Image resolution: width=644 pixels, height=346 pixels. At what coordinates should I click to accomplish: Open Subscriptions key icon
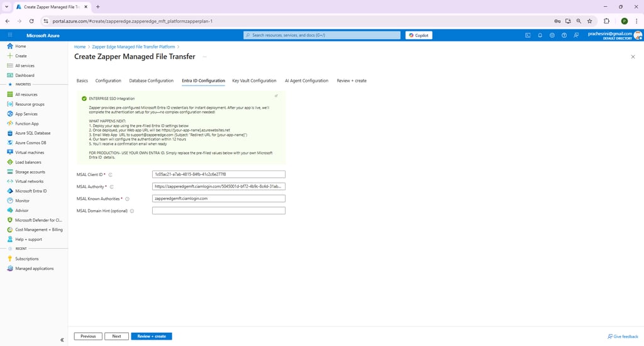pos(10,259)
